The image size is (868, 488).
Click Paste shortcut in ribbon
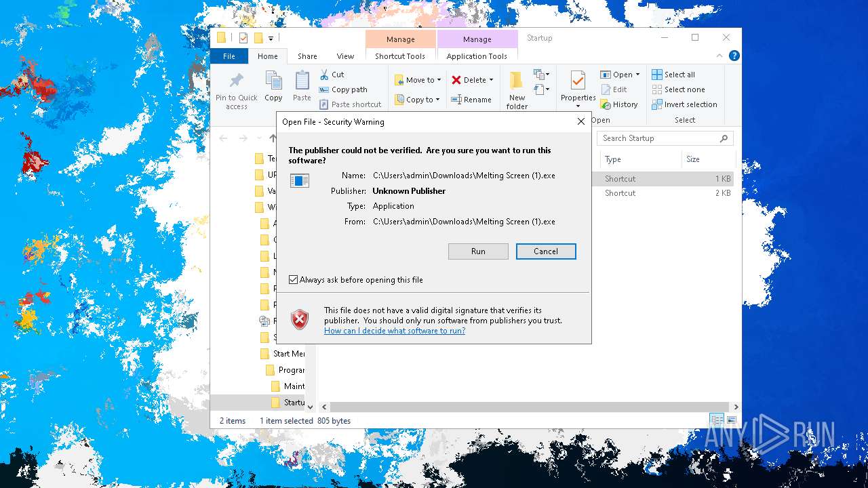tap(351, 104)
